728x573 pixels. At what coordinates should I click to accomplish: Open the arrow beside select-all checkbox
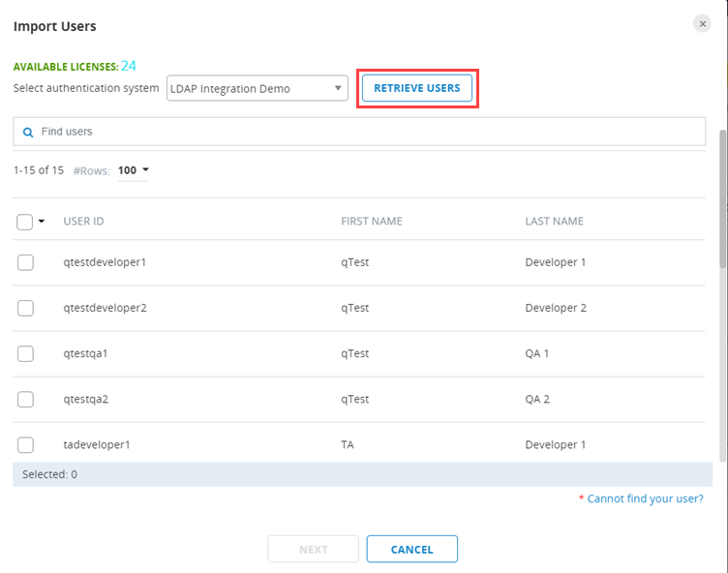click(42, 222)
